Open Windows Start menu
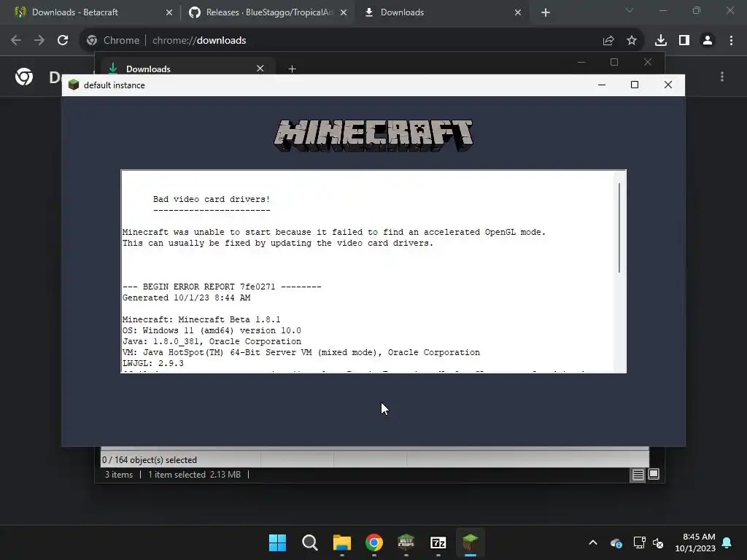 point(277,542)
